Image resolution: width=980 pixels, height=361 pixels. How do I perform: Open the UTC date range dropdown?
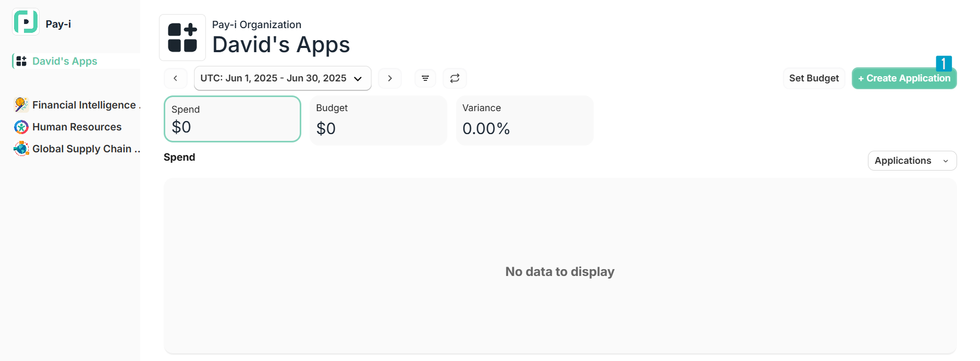click(x=283, y=78)
